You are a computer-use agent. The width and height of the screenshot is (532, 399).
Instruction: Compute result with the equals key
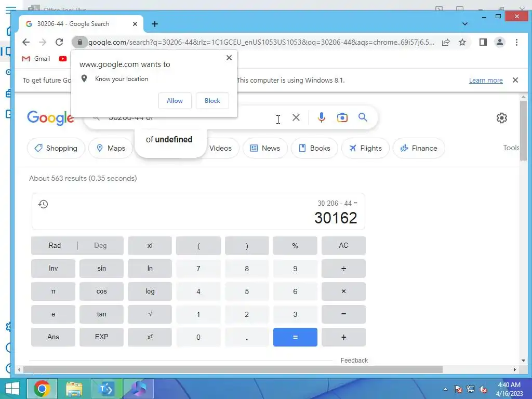[x=295, y=337]
